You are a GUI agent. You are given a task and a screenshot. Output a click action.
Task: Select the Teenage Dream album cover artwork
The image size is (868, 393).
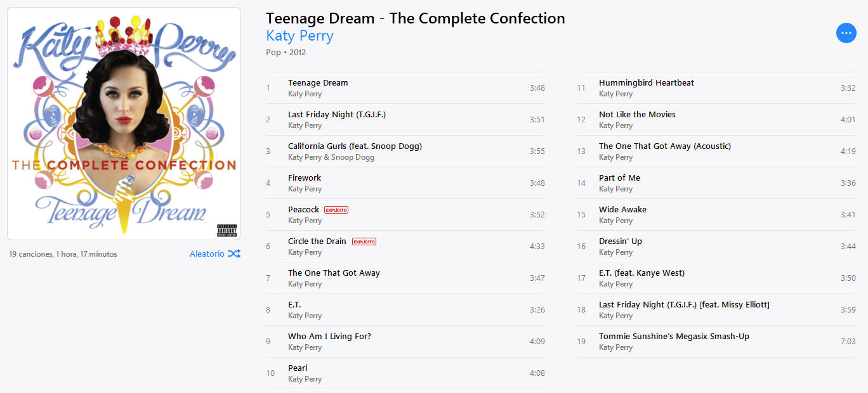(x=124, y=124)
